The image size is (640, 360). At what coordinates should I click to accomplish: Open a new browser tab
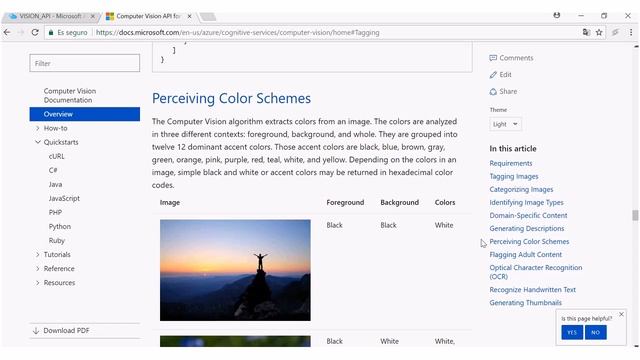[x=208, y=17]
